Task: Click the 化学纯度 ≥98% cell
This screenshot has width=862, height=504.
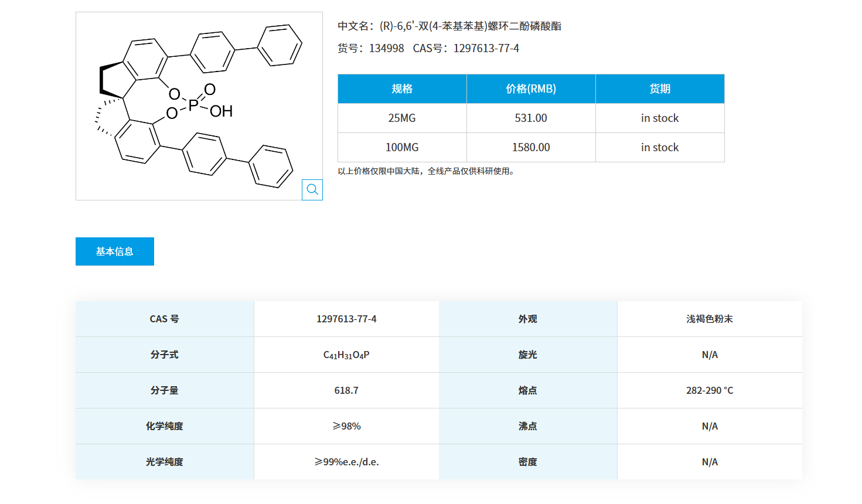Action: click(346, 426)
